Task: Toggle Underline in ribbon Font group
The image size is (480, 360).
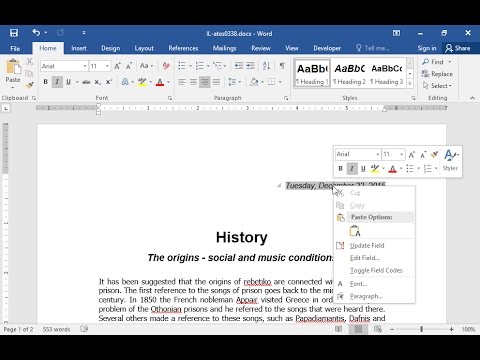Action: (68, 82)
